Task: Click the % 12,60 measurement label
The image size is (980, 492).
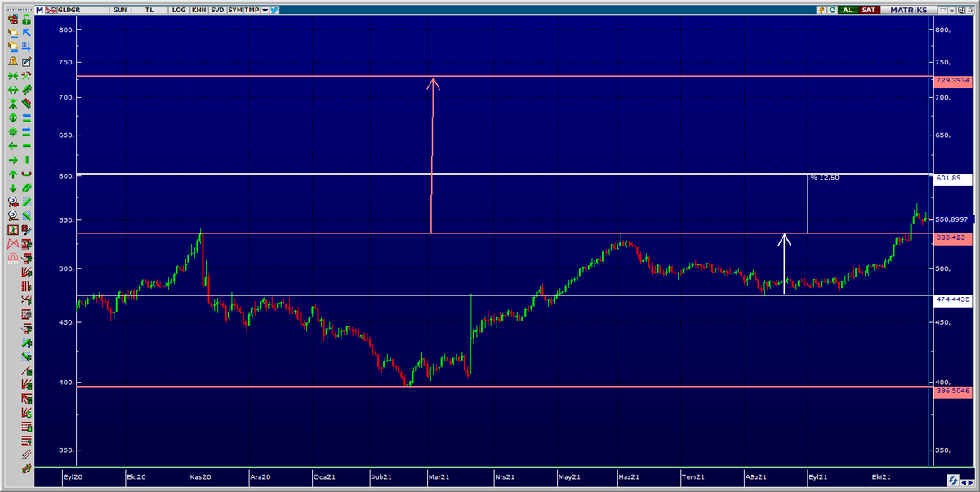Action: point(824,177)
